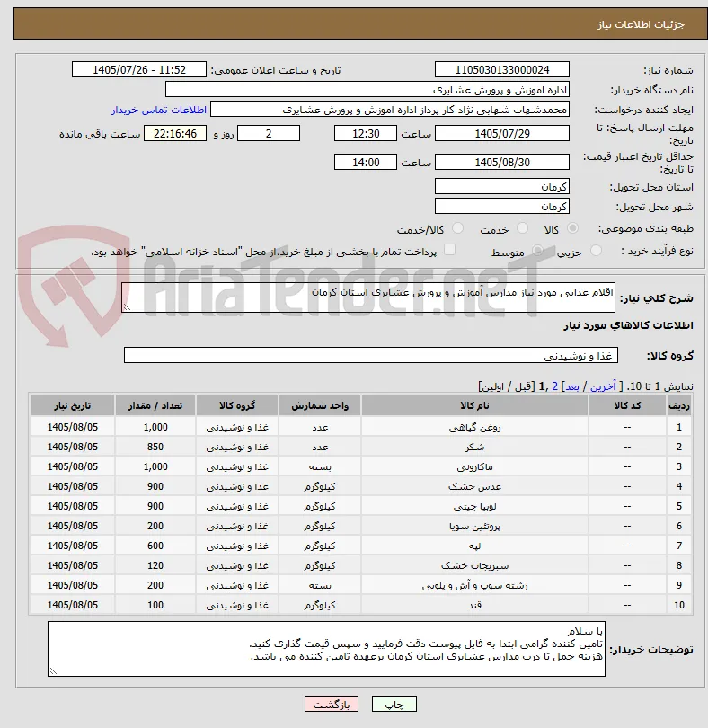Click the announcement date field 1405/07/26 - 11:52
This screenshot has height=728, width=708.
tap(138, 69)
